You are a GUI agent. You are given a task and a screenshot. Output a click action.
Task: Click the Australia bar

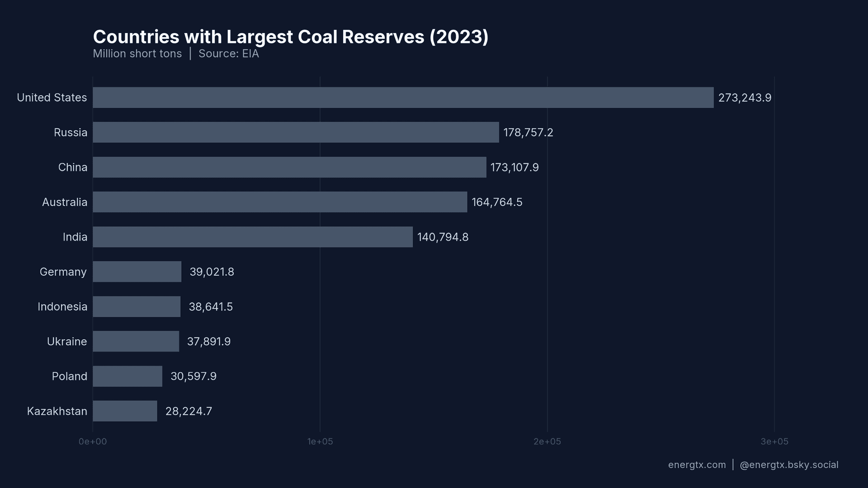280,202
